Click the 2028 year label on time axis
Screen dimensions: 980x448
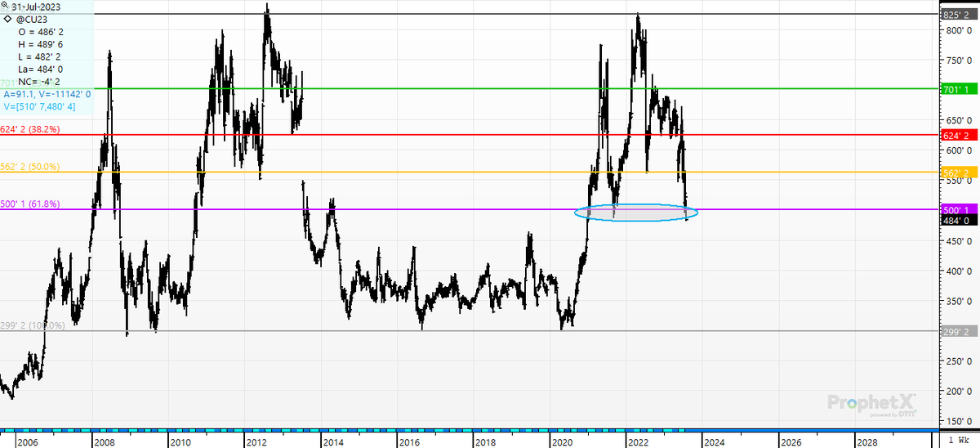click(x=867, y=441)
